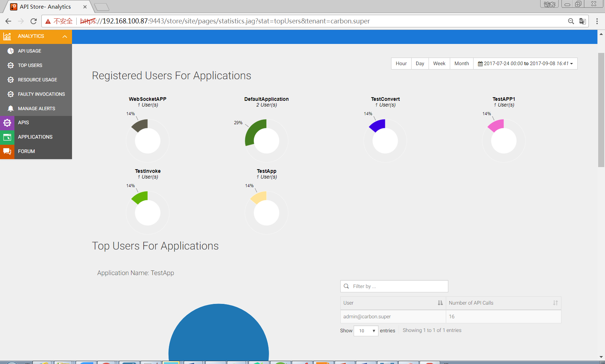Open the Show entries count dropdown
Screen dimensions: 605x364
[366, 331]
